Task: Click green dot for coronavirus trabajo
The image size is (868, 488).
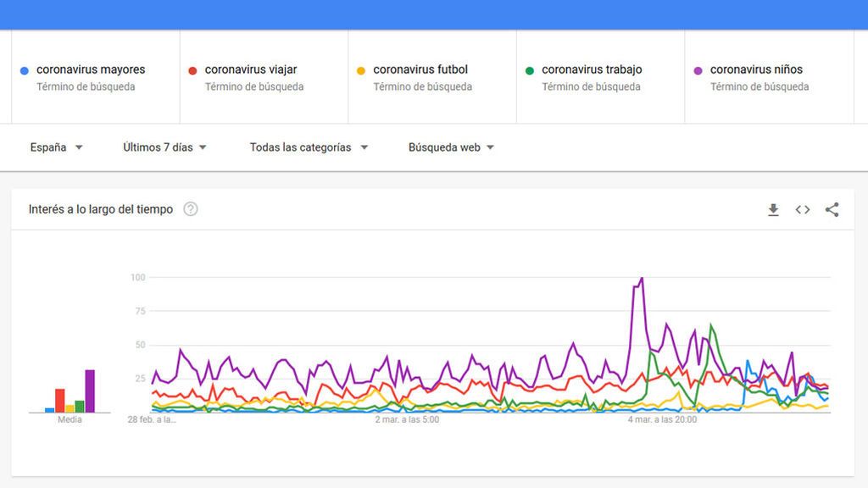Action: point(530,71)
